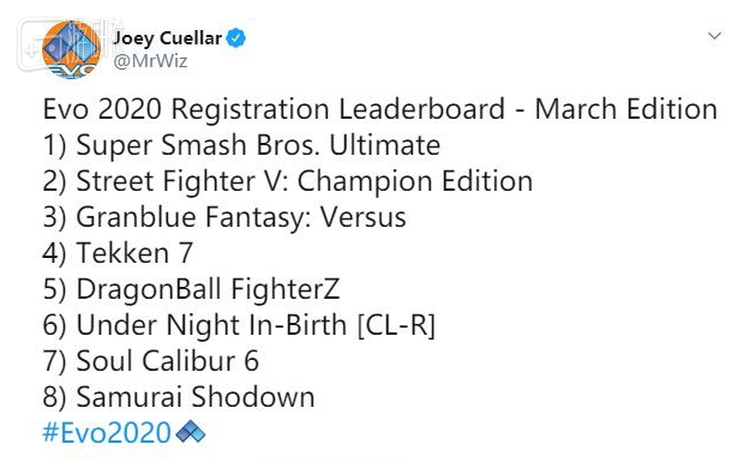Select the Granblue Fantasy: Versus entry
Image resolution: width=750 pixels, height=462 pixels.
224,217
